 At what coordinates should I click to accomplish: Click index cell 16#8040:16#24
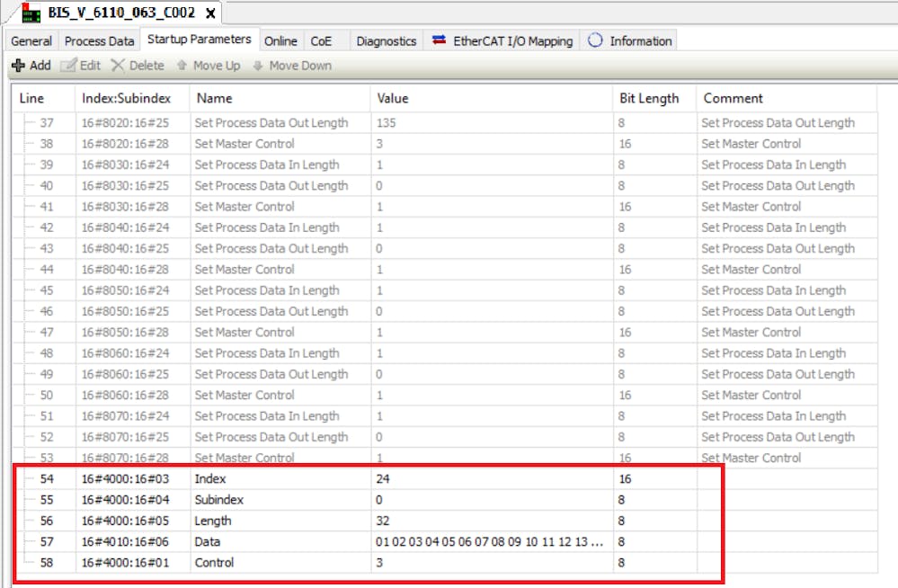[x=125, y=227]
